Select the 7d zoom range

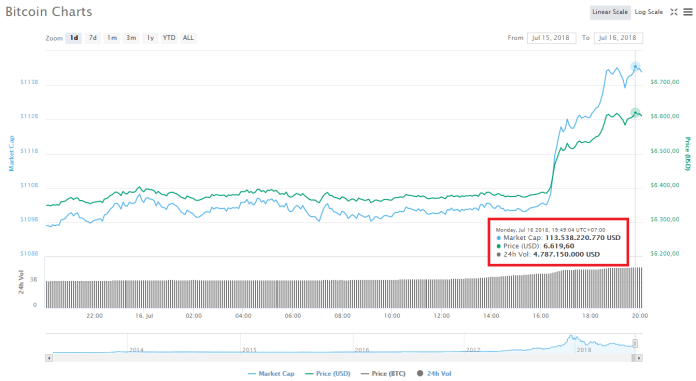[92, 38]
